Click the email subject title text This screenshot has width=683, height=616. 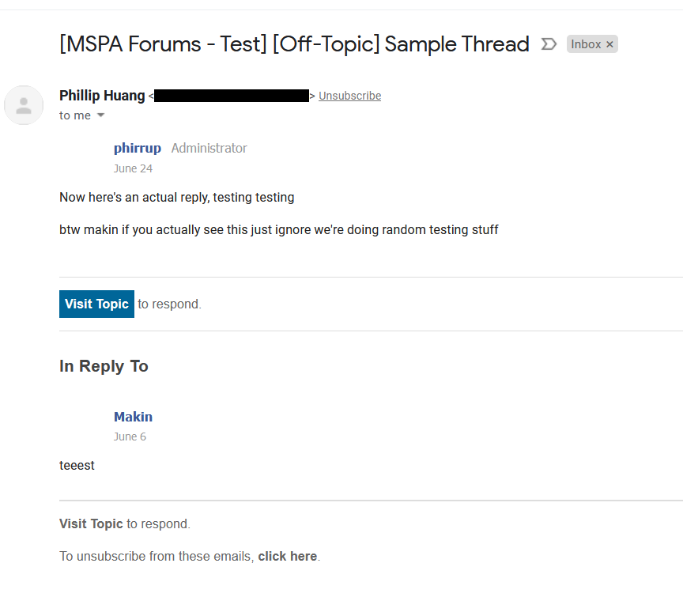(x=294, y=44)
